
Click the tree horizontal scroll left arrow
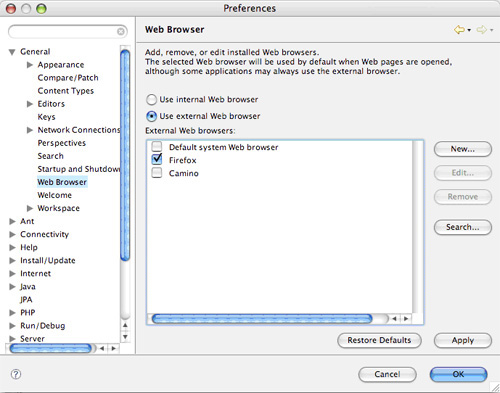point(102,348)
